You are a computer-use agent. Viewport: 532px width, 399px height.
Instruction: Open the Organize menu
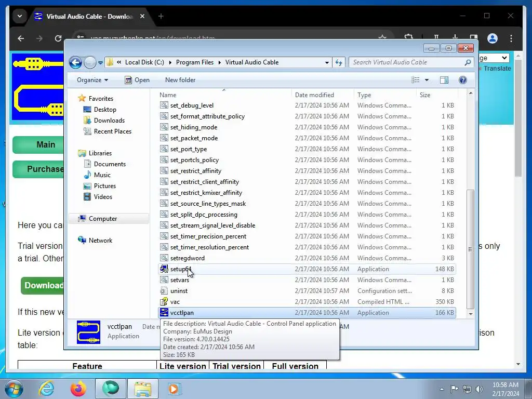click(x=92, y=80)
